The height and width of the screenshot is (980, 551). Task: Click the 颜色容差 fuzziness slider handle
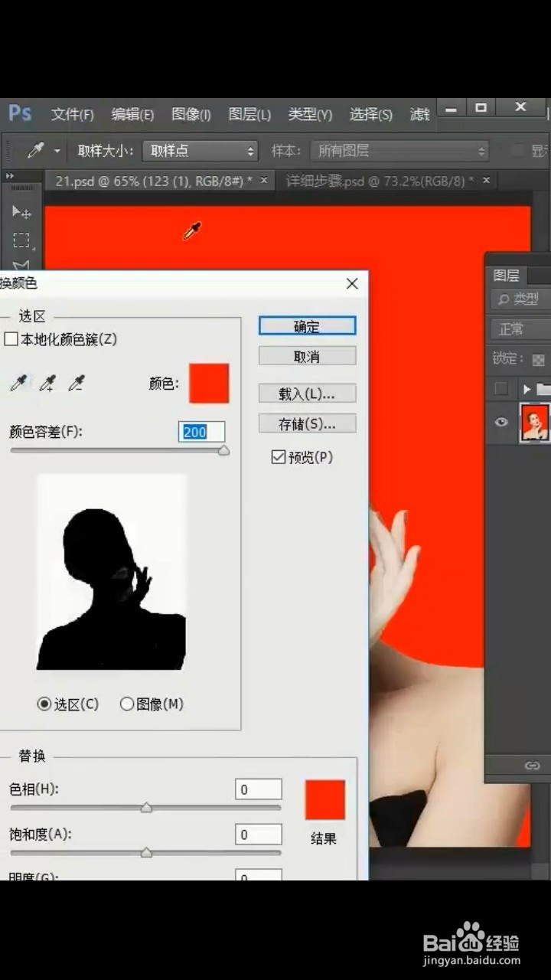click(223, 451)
